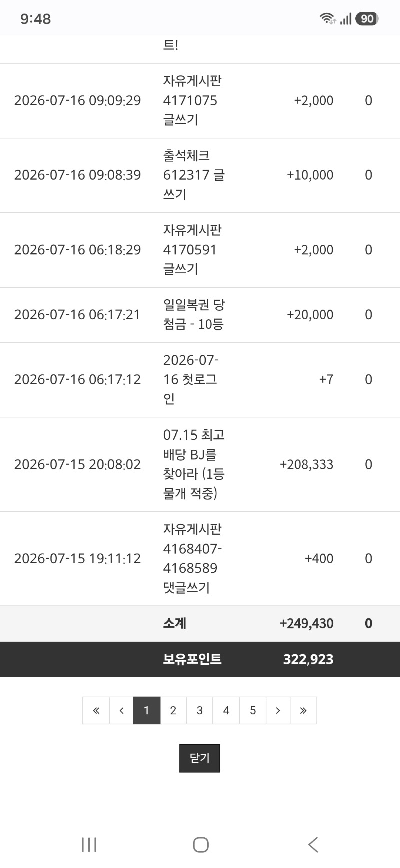Go to previous page arrow

pos(121,710)
